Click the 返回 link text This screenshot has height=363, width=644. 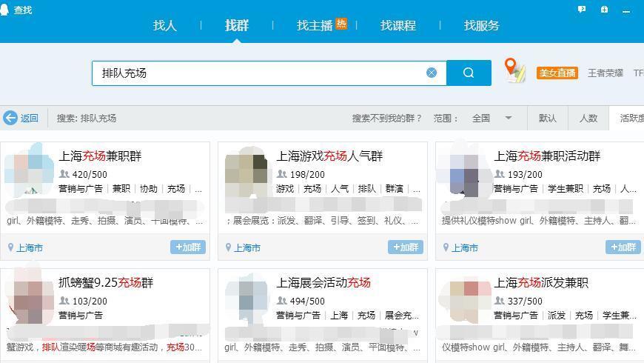pos(30,119)
